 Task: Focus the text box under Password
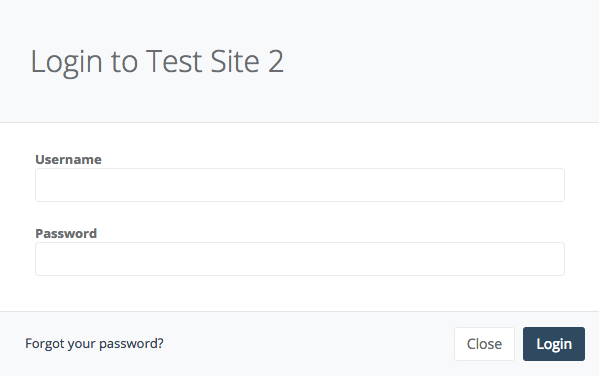300,259
